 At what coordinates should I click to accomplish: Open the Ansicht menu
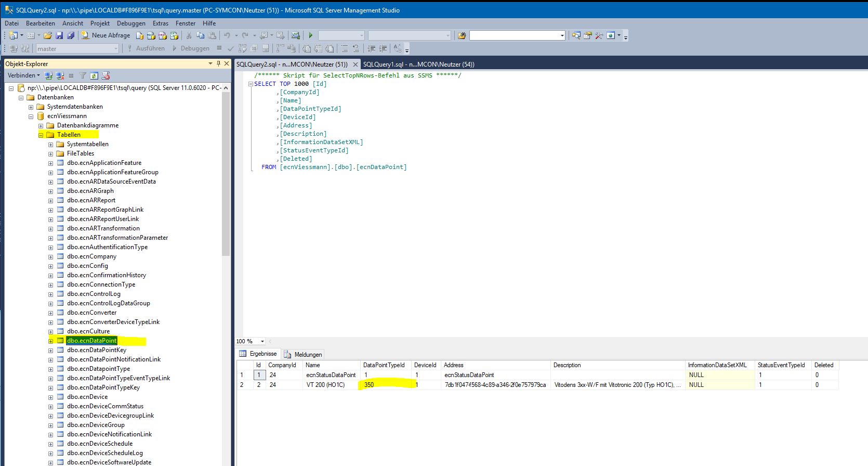pos(73,23)
